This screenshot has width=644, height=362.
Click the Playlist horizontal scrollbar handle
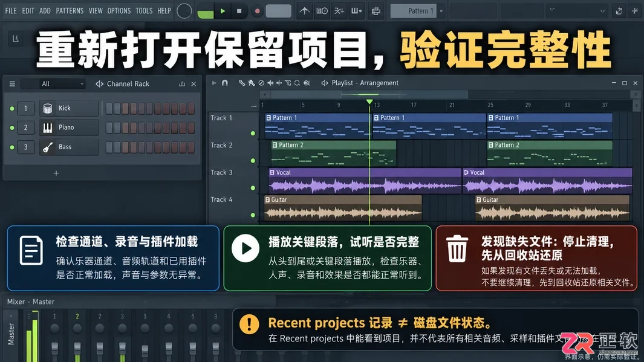tap(369, 94)
